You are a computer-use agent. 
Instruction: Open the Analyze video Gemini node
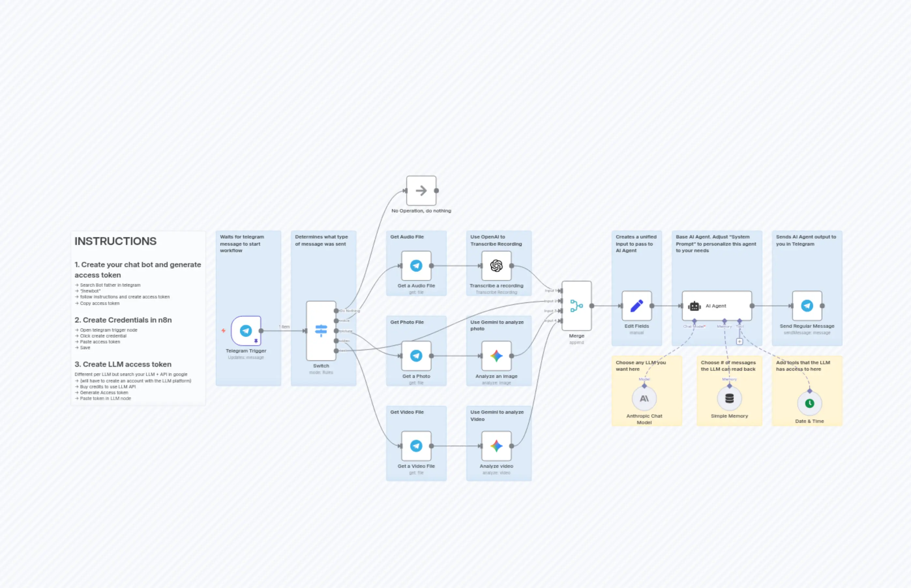click(496, 445)
